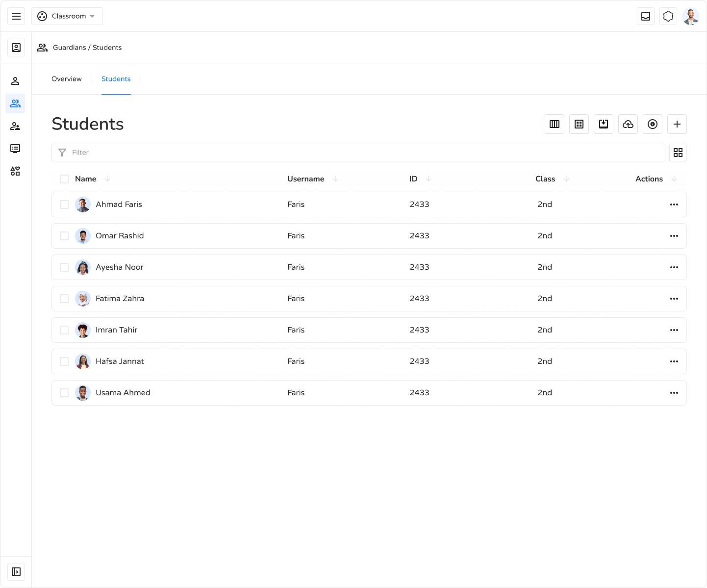Open the Classroom dropdown
This screenshot has height=588, width=707.
(x=67, y=16)
